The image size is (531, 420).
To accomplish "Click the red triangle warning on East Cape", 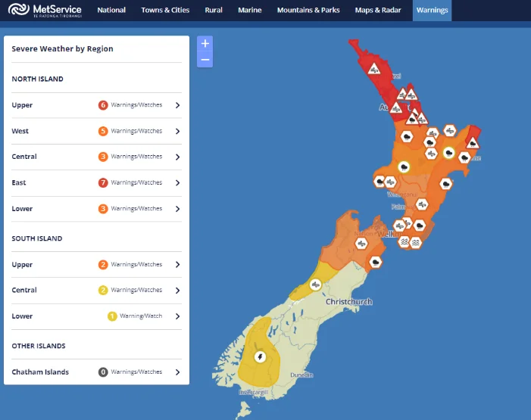I will tap(473, 144).
